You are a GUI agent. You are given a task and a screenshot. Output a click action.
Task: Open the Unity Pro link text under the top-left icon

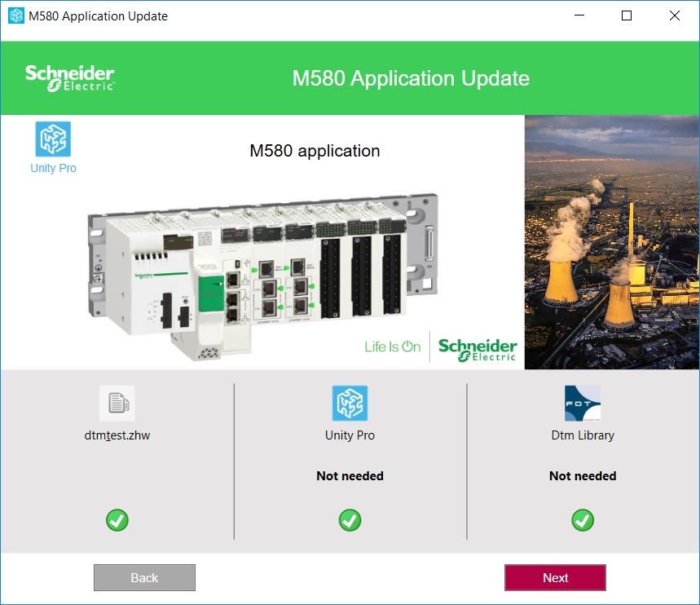[53, 168]
